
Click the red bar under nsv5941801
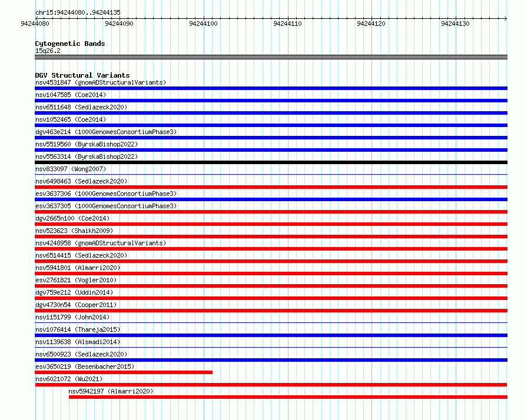271,274
